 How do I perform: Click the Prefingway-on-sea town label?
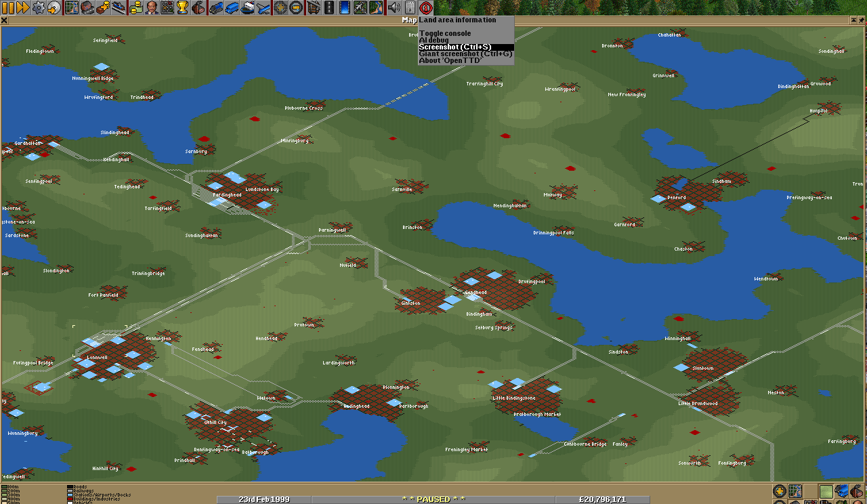pyautogui.click(x=809, y=197)
